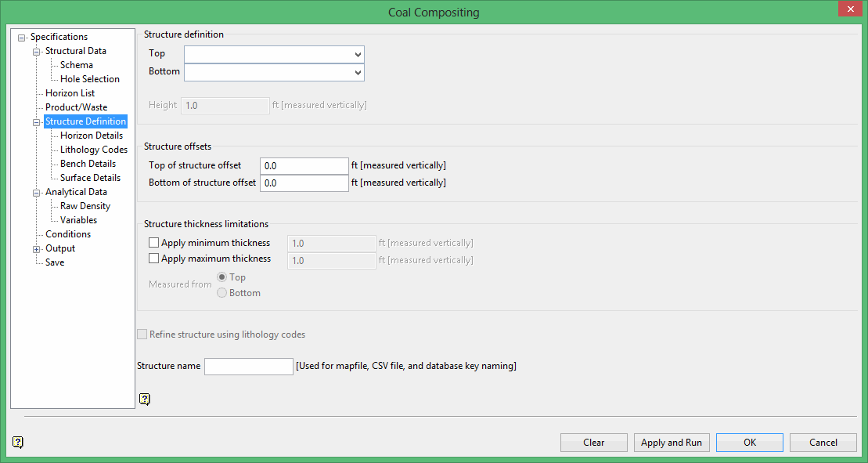Collapse the Specifications tree node
The image size is (868, 463).
pyautogui.click(x=21, y=37)
